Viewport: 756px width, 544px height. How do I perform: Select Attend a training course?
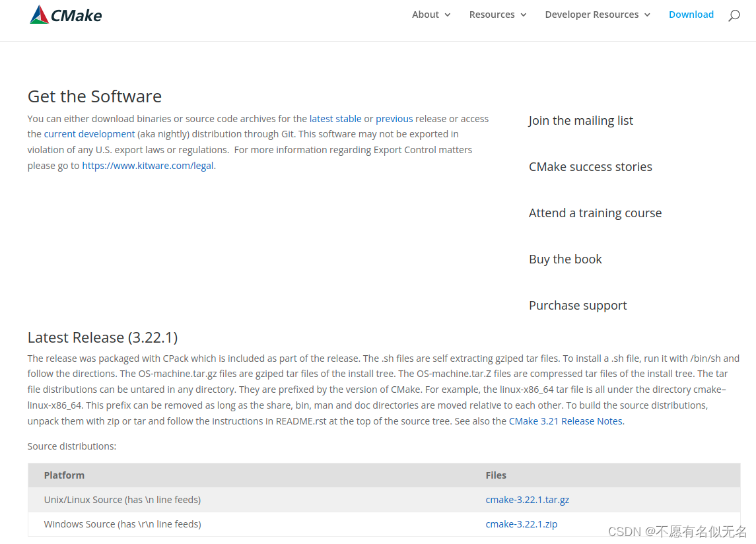pyautogui.click(x=595, y=213)
